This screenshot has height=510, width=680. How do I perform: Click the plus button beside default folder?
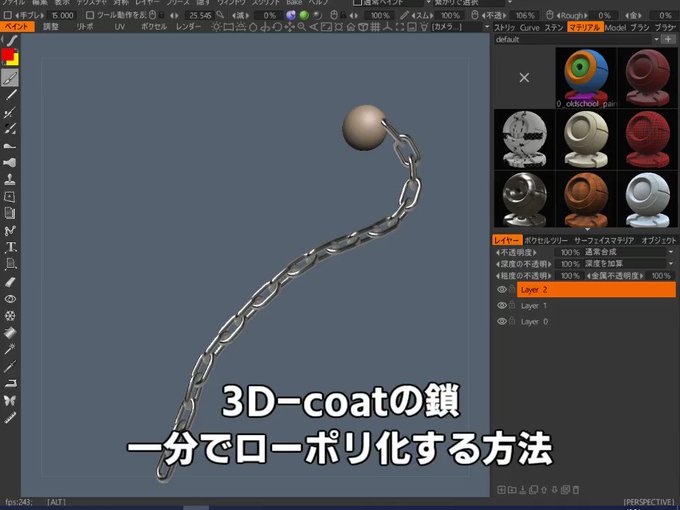point(668,39)
